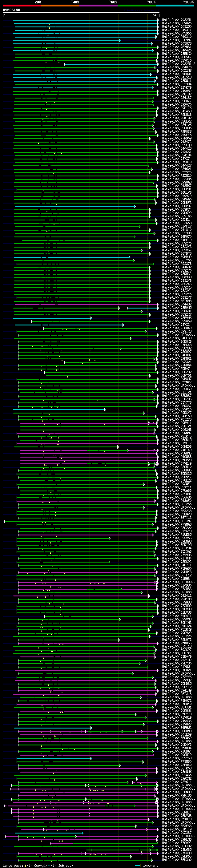197x868 pixels.
Task: Click the last hit UniRef100_B6U3A0
Action: 176,860
